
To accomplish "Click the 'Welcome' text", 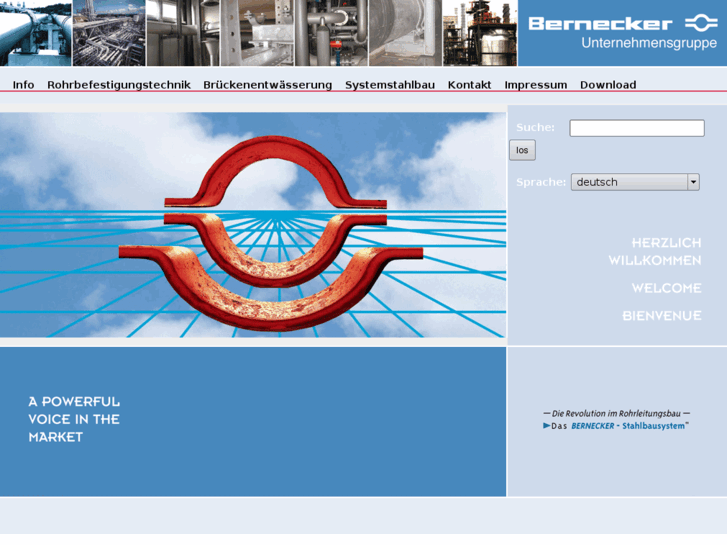I will [x=666, y=288].
